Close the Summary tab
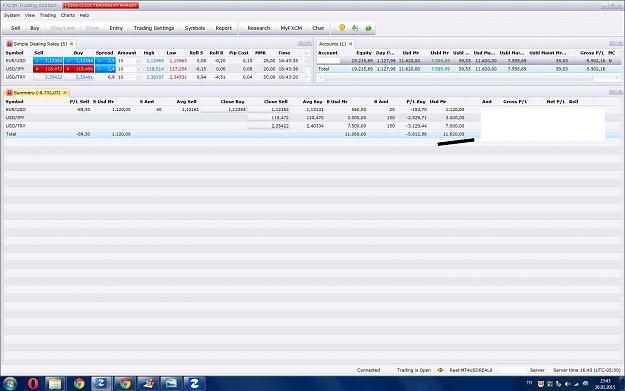The image size is (625, 391). click(x=65, y=92)
